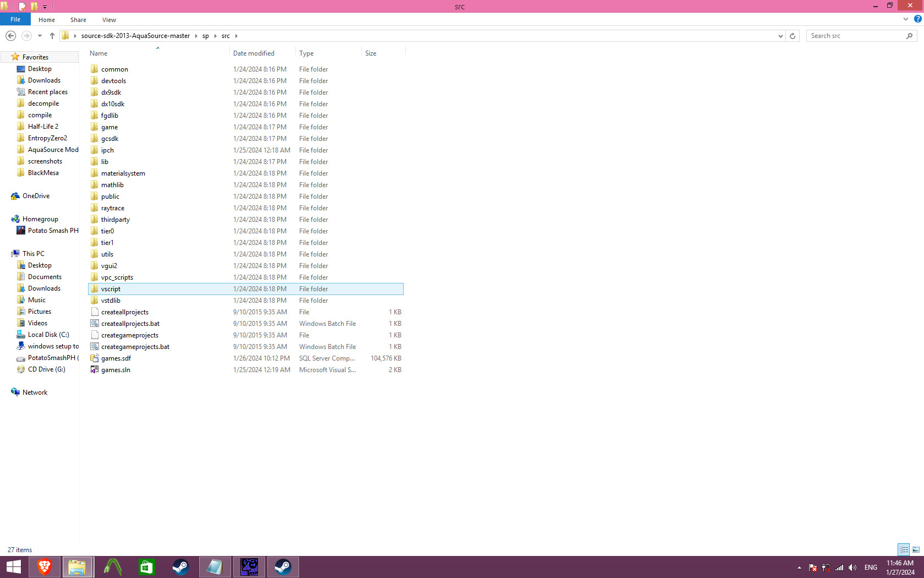
Task: Sort by Date modified column
Action: click(x=254, y=53)
